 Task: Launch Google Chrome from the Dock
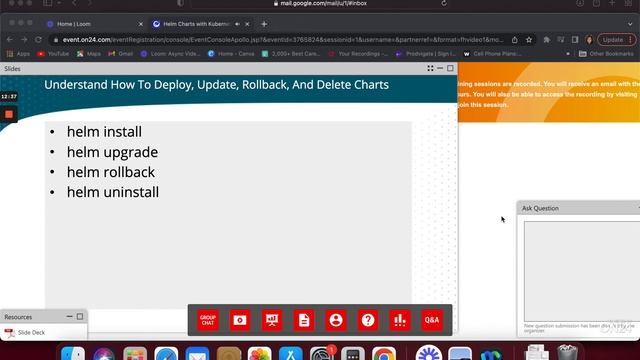coord(384,353)
